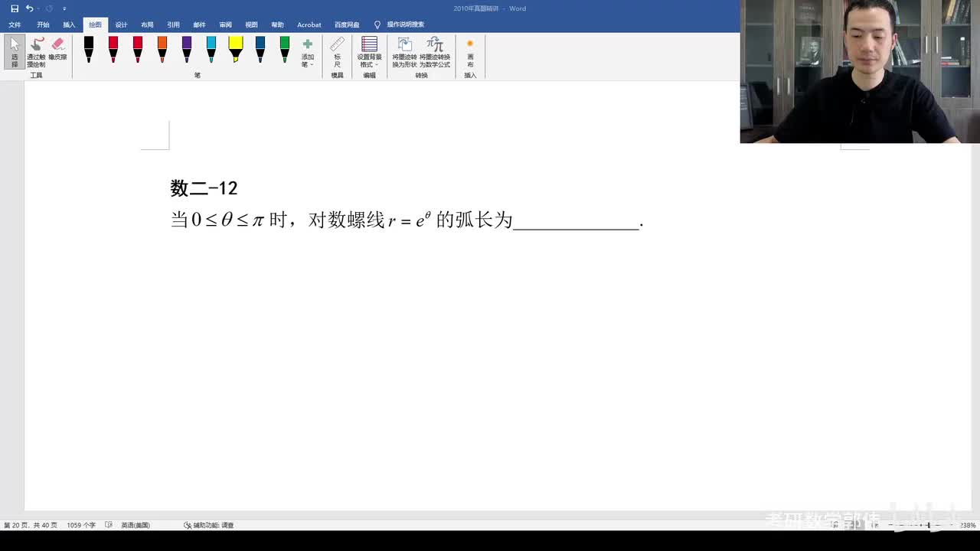Click the answer blank after 弧长为

point(576,222)
